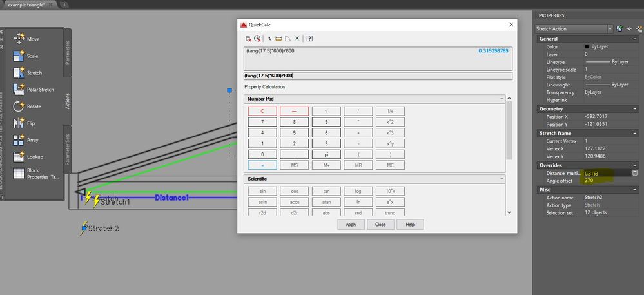
Task: Click QuickCalc Clear icon in toolbar
Action: coord(248,38)
